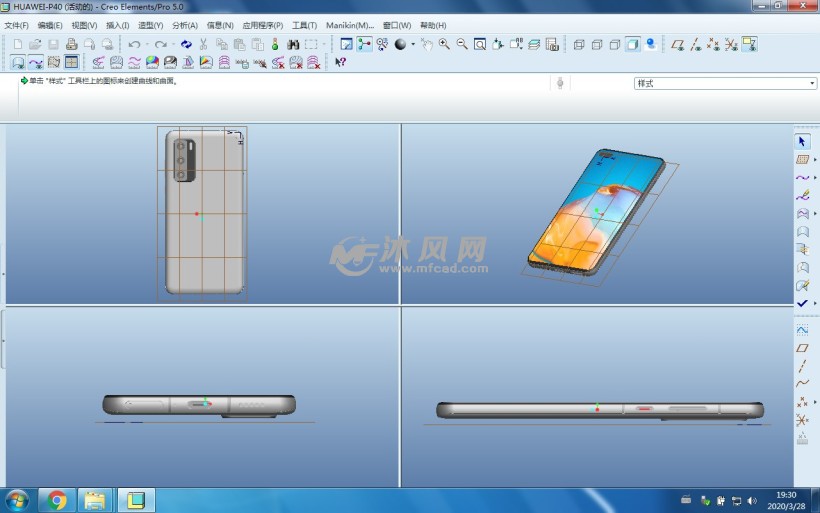Click the Undo arrow icon

click(134, 44)
